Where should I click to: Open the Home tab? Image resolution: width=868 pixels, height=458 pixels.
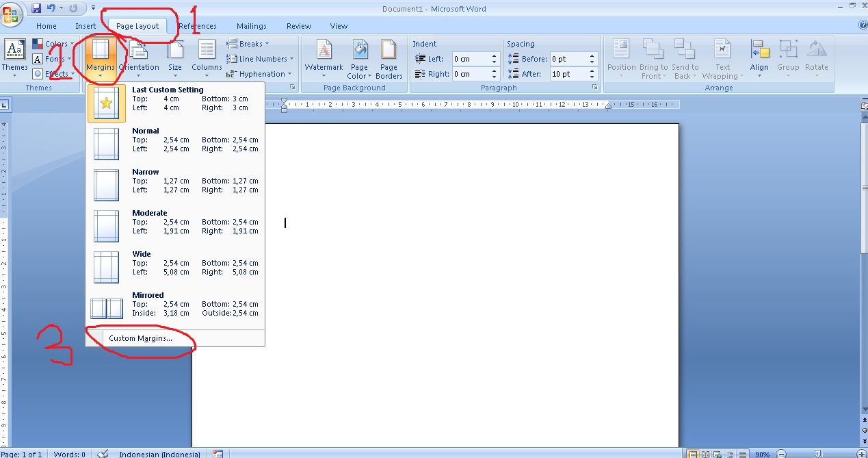click(x=47, y=26)
